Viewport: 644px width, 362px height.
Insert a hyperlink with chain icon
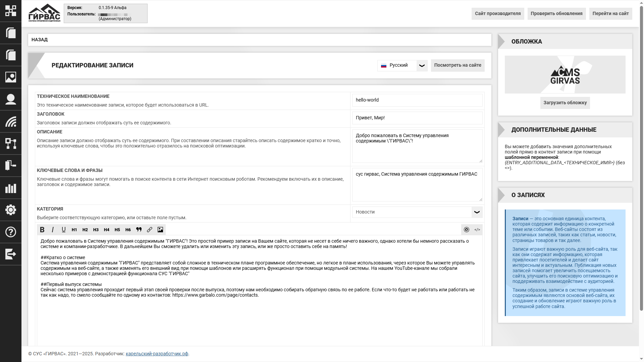tap(150, 230)
